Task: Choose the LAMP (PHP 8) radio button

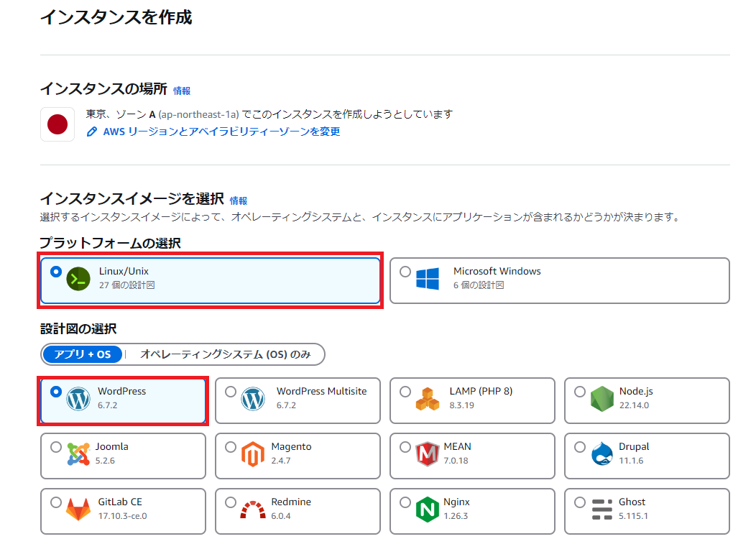Action: [x=405, y=392]
